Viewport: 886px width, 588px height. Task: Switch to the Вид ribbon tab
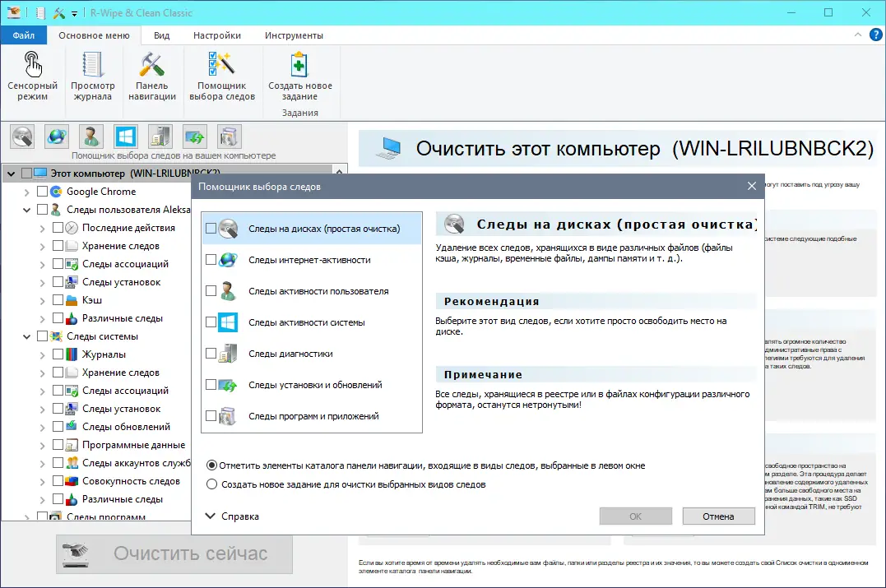click(161, 35)
